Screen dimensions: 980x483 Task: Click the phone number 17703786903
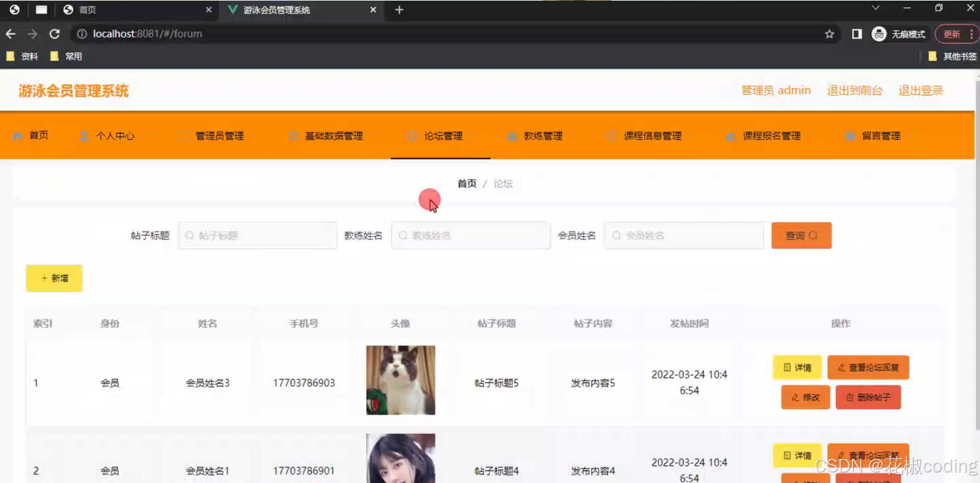pos(304,383)
